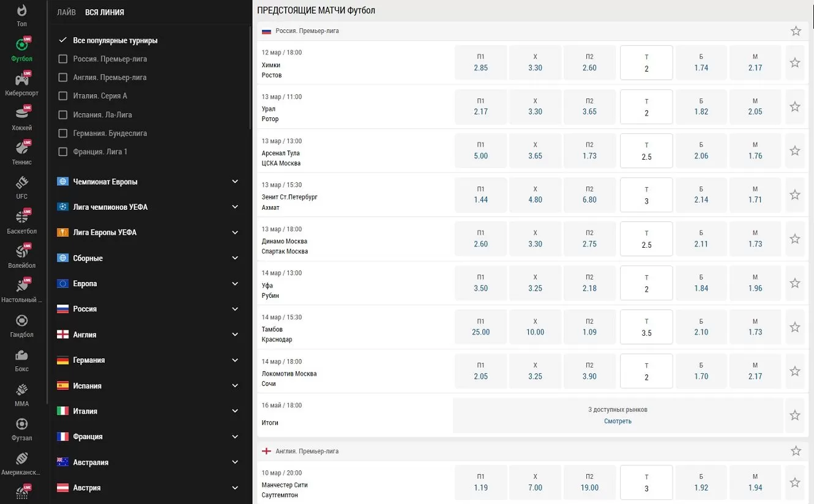The image size is (814, 504).
Task: Click the Смотреть link for Итоги markets
Action: [617, 421]
